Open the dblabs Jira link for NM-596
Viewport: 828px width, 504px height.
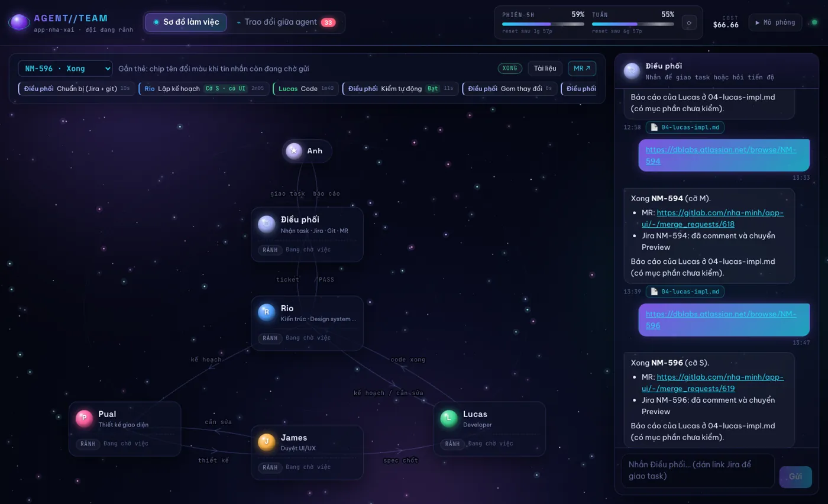(x=721, y=319)
